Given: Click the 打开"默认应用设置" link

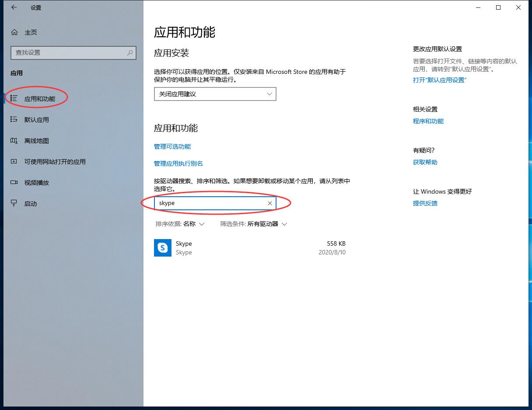Looking at the screenshot, I should point(440,80).
